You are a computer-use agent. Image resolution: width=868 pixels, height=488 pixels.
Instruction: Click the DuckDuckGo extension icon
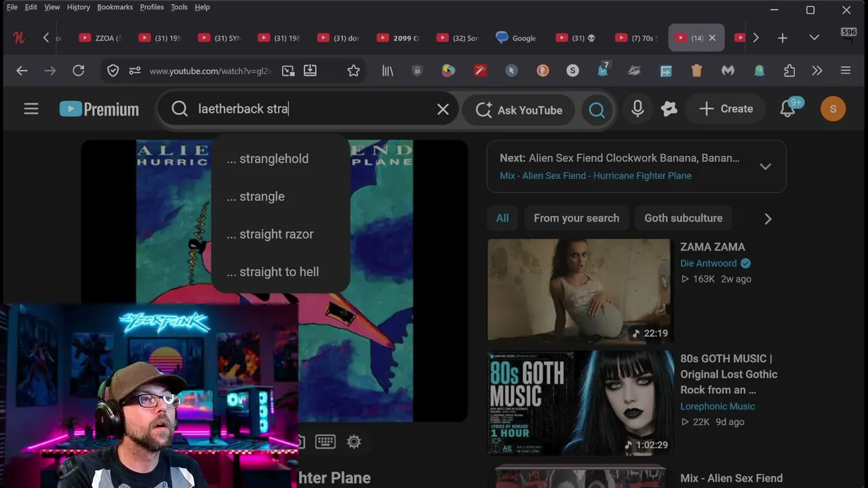tap(542, 70)
